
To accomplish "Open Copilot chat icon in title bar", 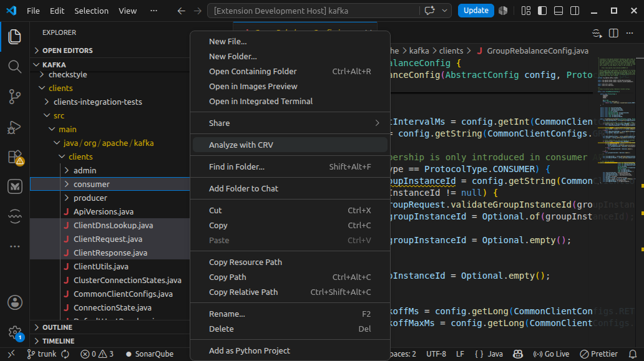I will (429, 11).
